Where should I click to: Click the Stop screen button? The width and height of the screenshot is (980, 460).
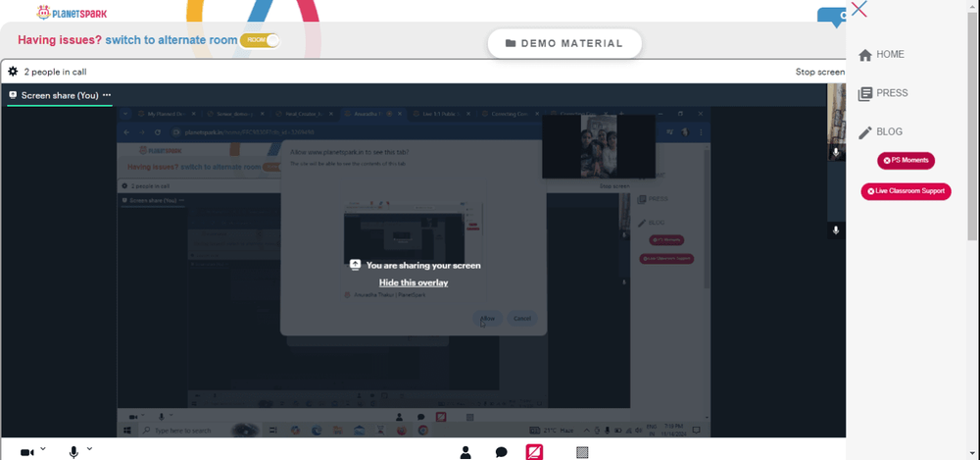coord(820,72)
